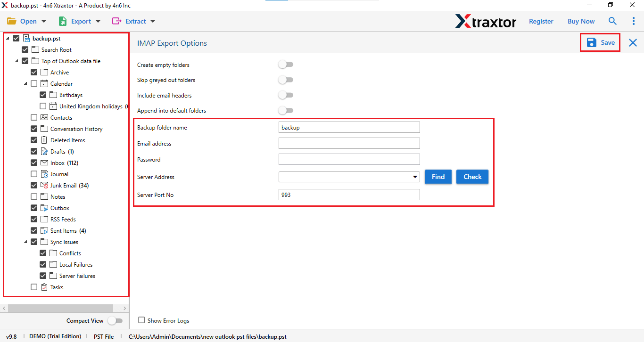Click the Find button
The image size is (644, 342).
[438, 177]
